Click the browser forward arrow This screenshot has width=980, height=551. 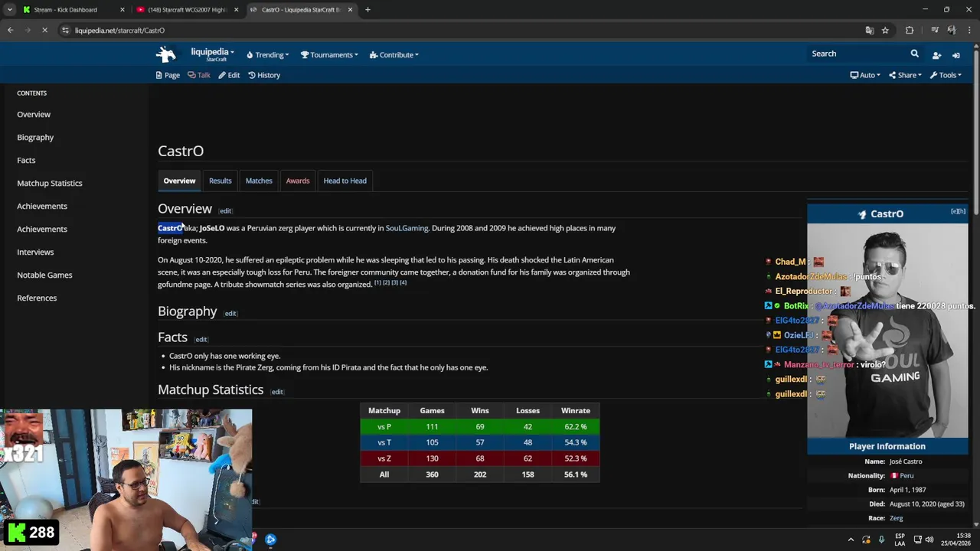click(x=28, y=31)
